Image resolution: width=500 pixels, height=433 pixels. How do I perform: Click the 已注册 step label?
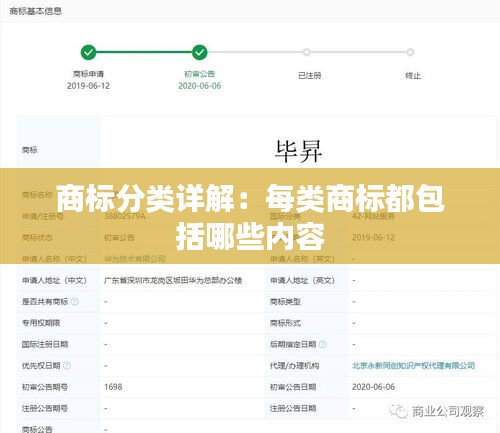point(310,76)
